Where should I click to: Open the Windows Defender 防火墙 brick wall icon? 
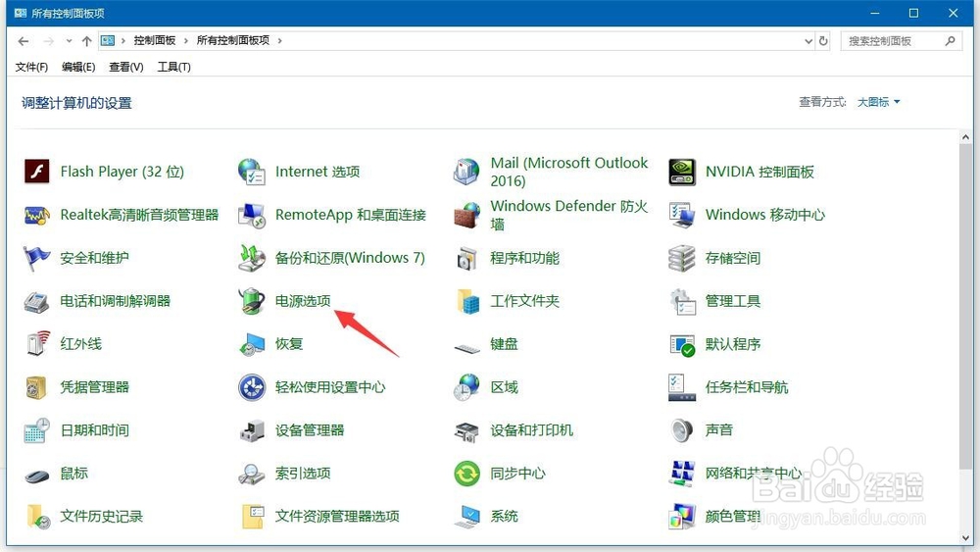[x=466, y=215]
